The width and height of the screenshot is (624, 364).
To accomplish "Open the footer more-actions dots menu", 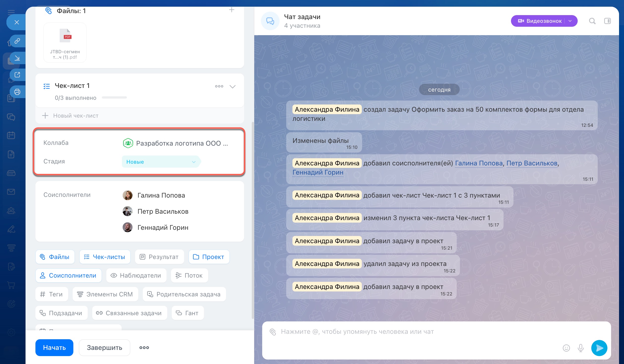I will [x=144, y=348].
